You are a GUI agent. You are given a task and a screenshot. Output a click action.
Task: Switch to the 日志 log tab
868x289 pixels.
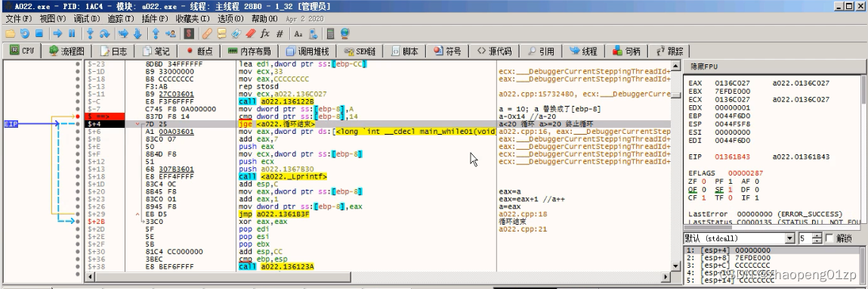click(x=114, y=51)
